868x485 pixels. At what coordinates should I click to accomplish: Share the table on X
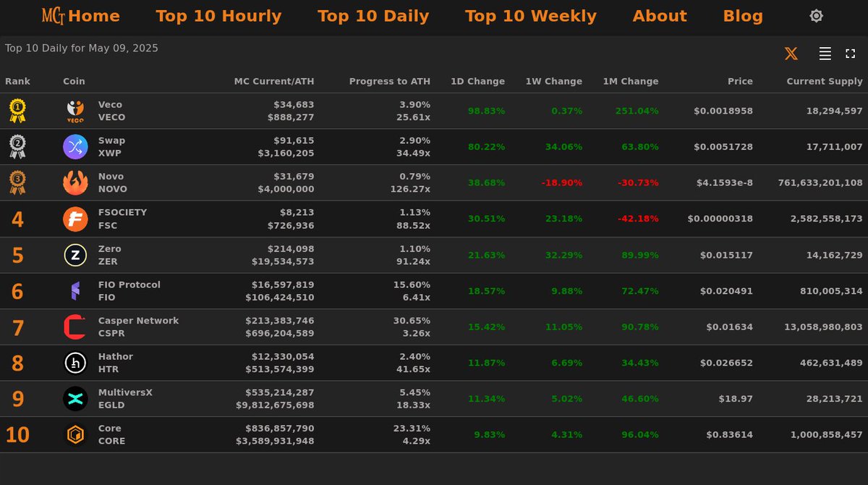[791, 53]
